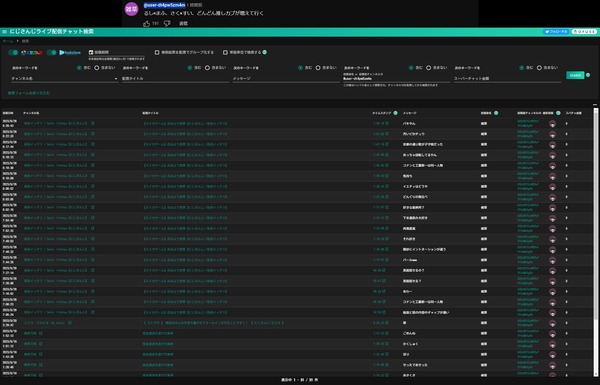600x385 pixels.
Task: Select 含まない for the 投稿者名 field
Action: pos(429,68)
